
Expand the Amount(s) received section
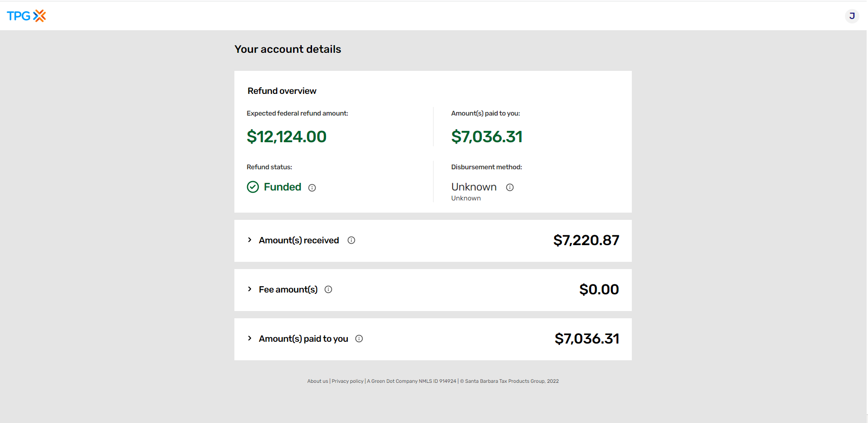250,240
